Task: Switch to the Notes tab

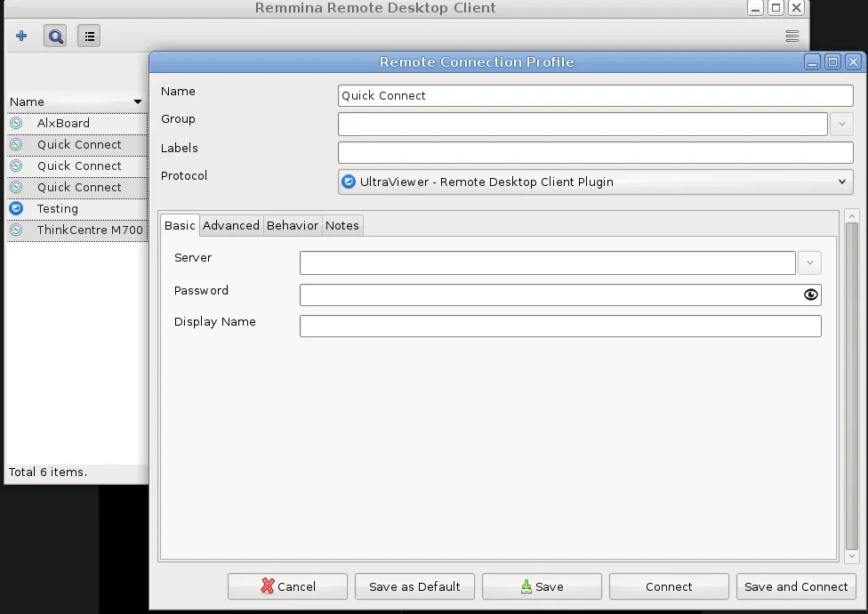Action: [342, 225]
